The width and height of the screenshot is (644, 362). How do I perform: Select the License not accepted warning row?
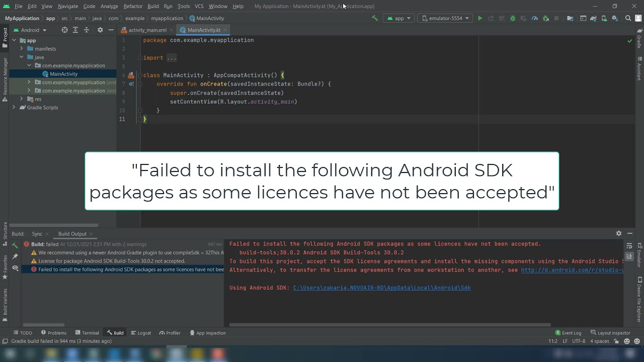(112, 261)
